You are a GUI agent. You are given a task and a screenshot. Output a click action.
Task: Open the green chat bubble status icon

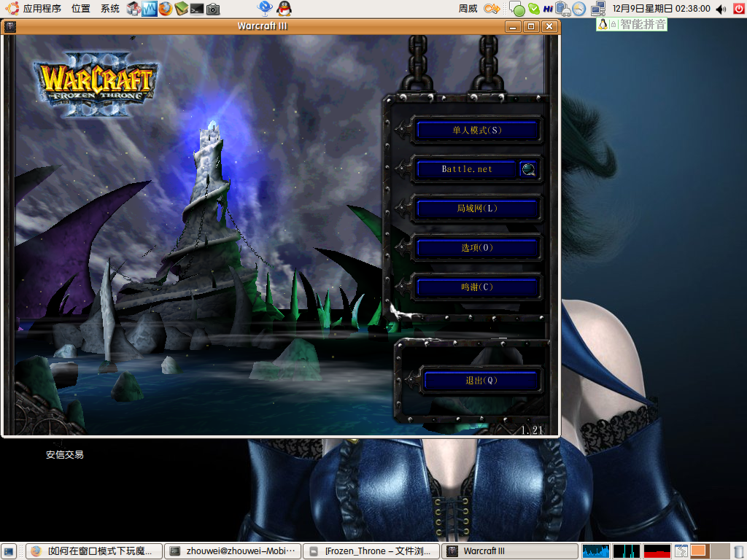pyautogui.click(x=517, y=9)
